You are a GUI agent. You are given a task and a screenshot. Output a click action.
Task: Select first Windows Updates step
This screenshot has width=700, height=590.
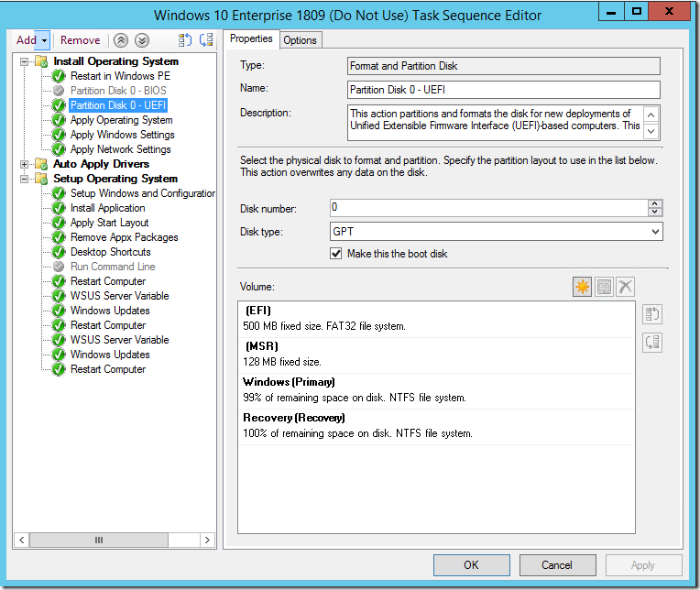(x=110, y=311)
